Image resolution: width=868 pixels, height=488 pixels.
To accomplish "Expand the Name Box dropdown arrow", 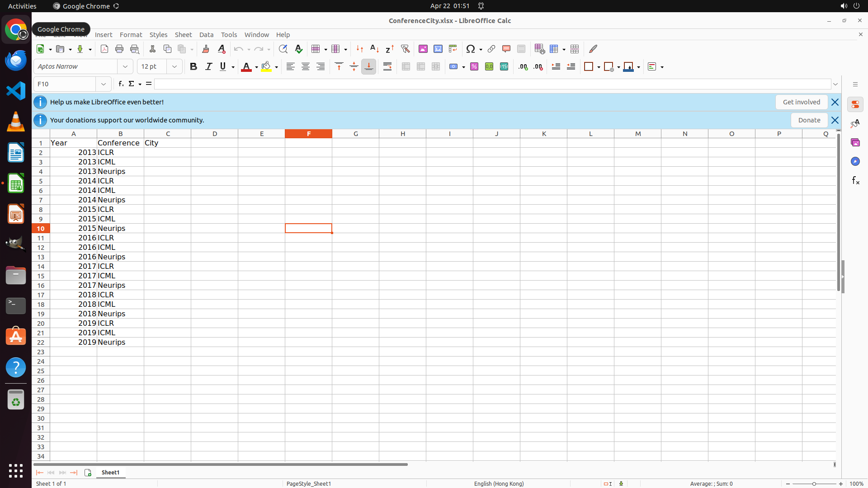I will pos(104,84).
